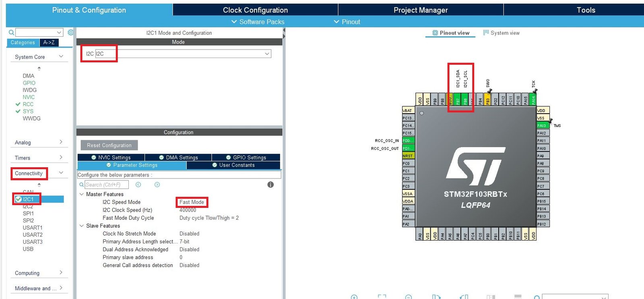
Task: Open the pin search dropdown below the chip
Action: coord(604,297)
